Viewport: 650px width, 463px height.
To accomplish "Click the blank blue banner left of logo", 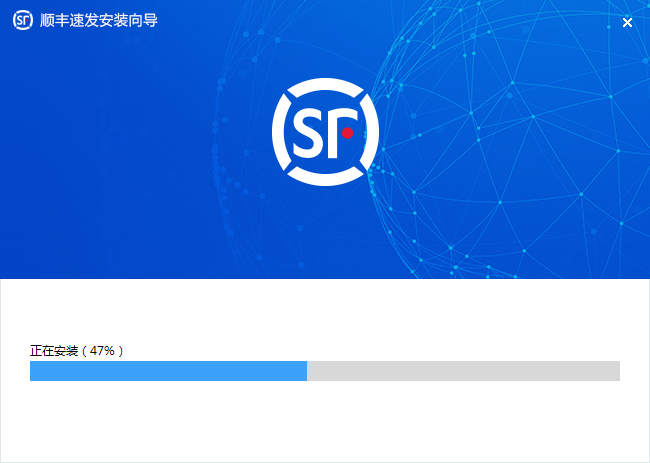I will [x=120, y=150].
